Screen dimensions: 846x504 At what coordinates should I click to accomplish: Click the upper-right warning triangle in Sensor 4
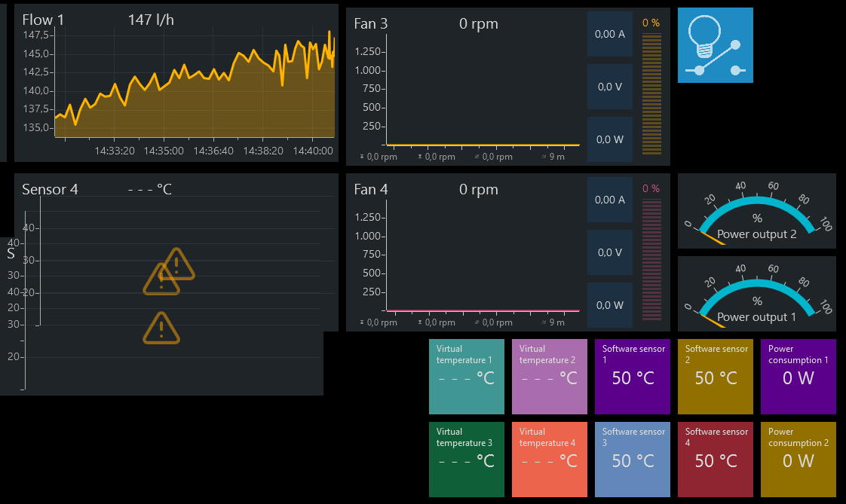pos(177,264)
